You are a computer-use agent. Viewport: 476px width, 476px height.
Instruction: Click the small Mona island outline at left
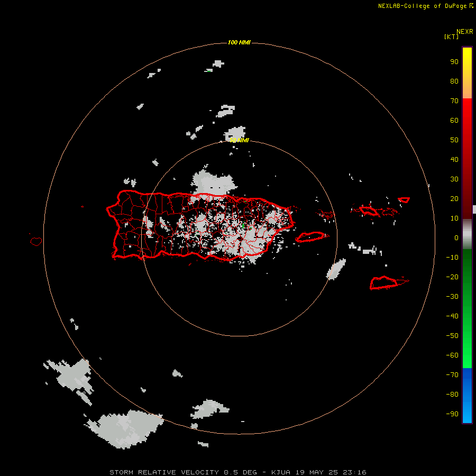pos(36,241)
